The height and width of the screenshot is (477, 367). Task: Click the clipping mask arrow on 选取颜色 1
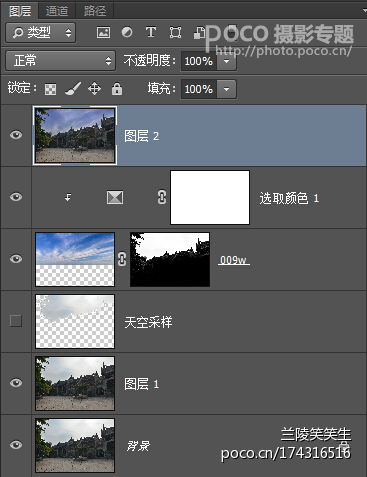coord(68,197)
